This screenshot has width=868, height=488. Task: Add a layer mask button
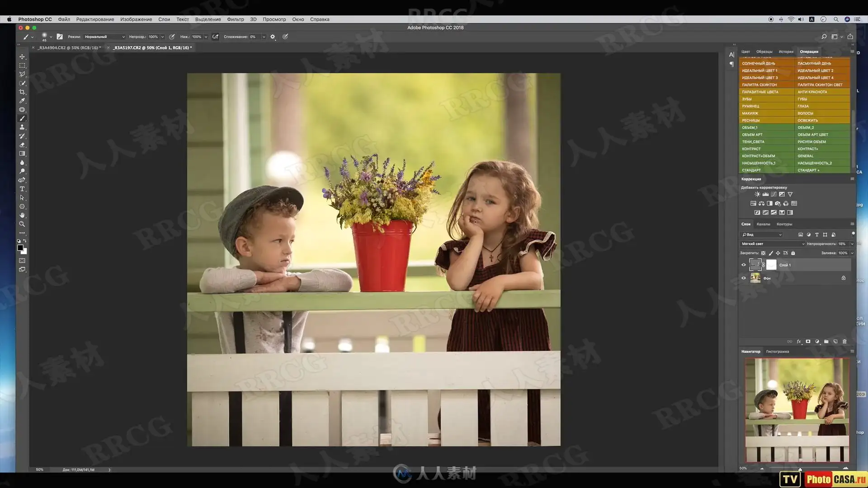click(x=808, y=342)
